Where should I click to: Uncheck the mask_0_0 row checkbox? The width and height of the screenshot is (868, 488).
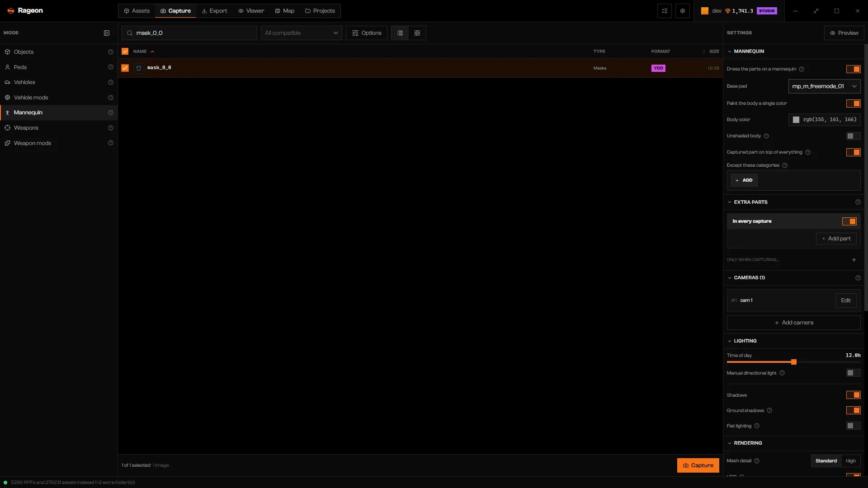coord(125,68)
